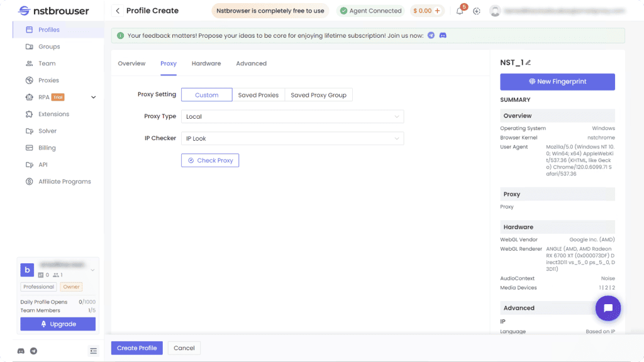Select the Saved Proxy Group option
Image resolution: width=644 pixels, height=362 pixels.
(x=318, y=95)
